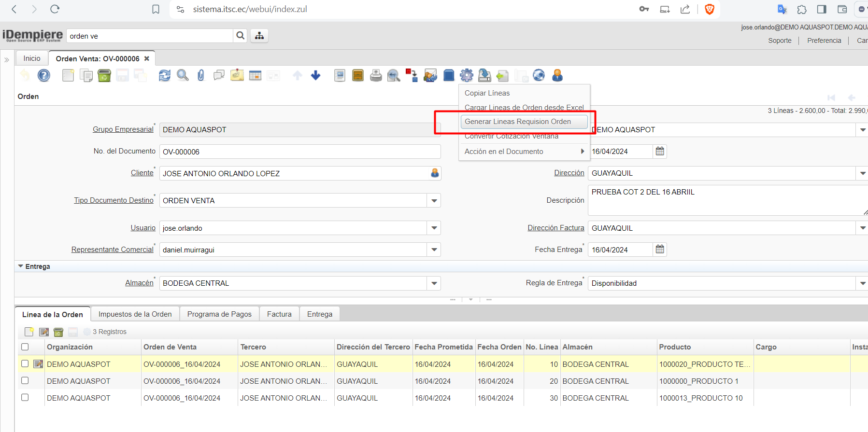Screen dimensions: 868x432
Task: Click the Help question mark toolbar icon
Action: (x=44, y=75)
